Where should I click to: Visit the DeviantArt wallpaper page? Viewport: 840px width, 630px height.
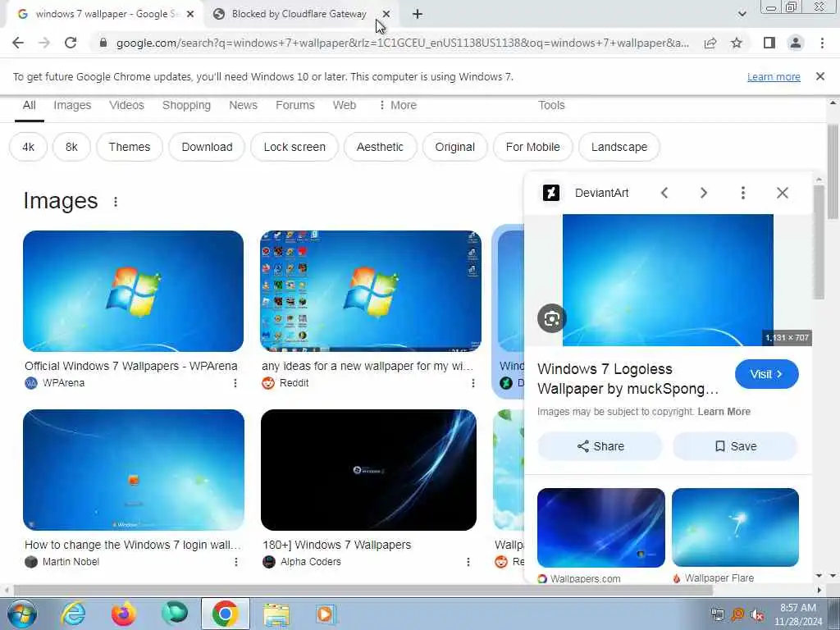pos(767,374)
